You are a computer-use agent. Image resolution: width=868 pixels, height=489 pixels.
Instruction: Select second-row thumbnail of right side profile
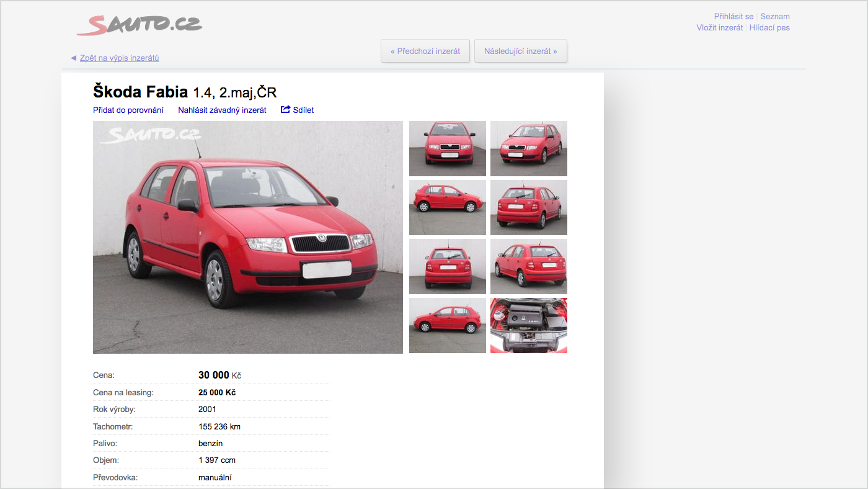[x=448, y=207]
